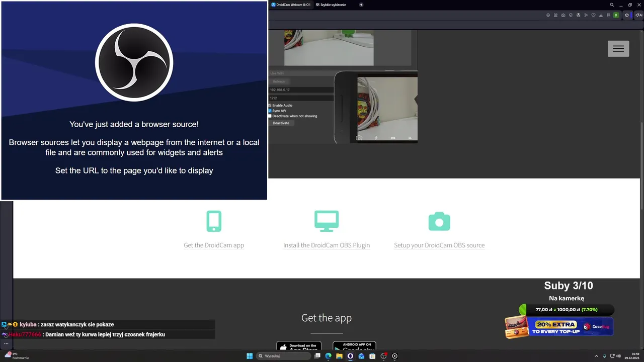Click the phone icon above Get the DroidCam app

click(x=214, y=221)
